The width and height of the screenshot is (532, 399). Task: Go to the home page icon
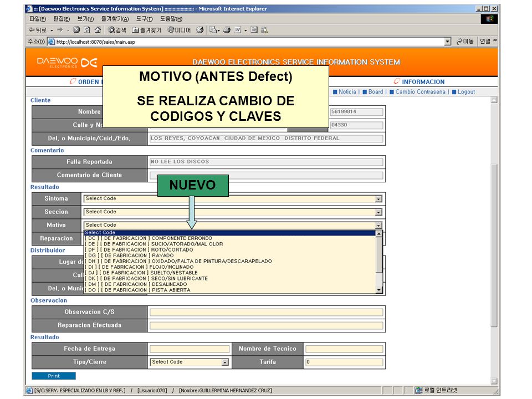pyautogui.click(x=98, y=30)
